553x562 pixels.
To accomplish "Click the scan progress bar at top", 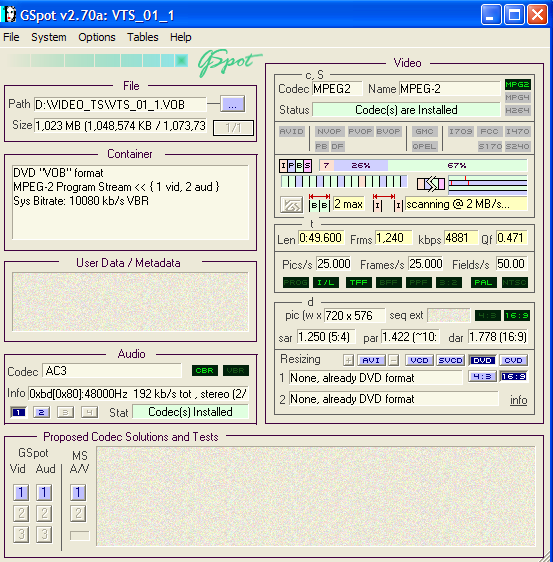I will 97,61.
